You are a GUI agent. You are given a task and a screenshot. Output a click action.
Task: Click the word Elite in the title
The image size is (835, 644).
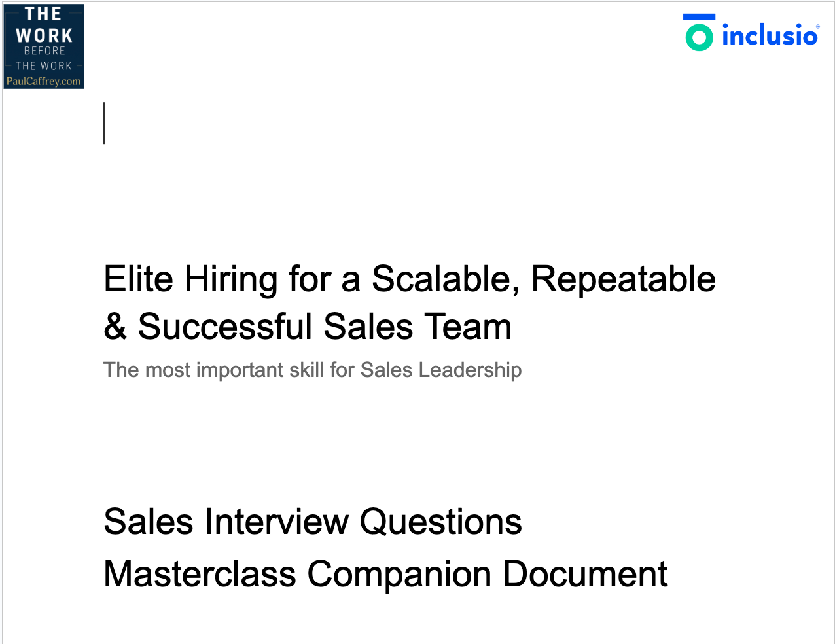[139, 279]
